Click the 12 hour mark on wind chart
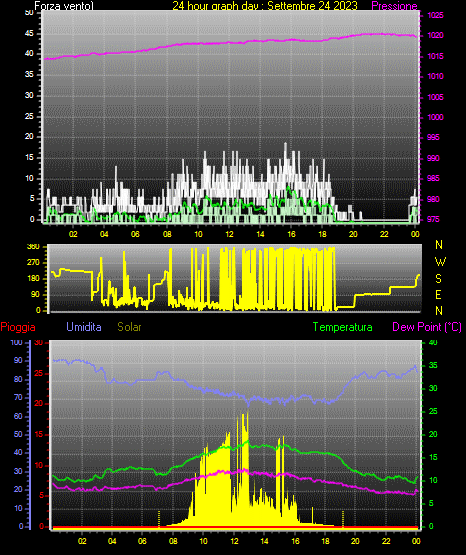Screen dimensions: 466x555 pos(229,234)
